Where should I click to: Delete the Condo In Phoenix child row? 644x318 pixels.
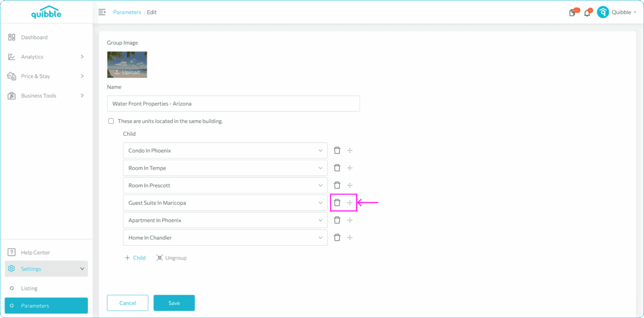click(x=337, y=151)
